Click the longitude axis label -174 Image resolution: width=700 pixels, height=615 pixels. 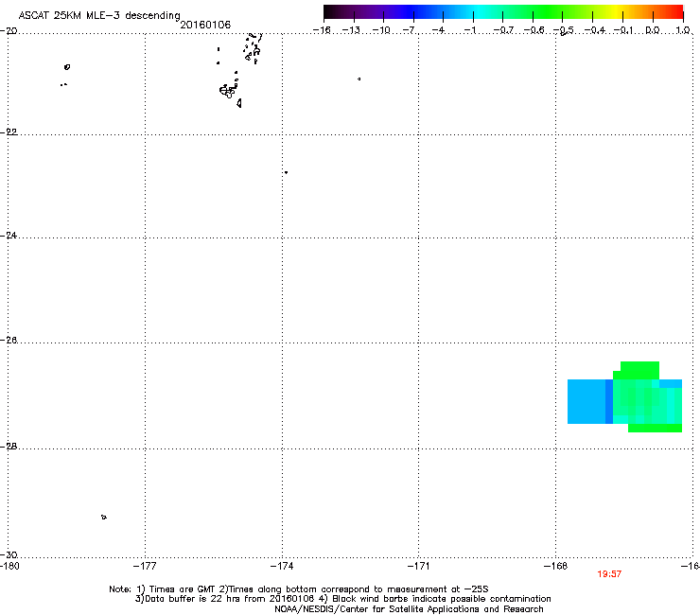click(282, 567)
